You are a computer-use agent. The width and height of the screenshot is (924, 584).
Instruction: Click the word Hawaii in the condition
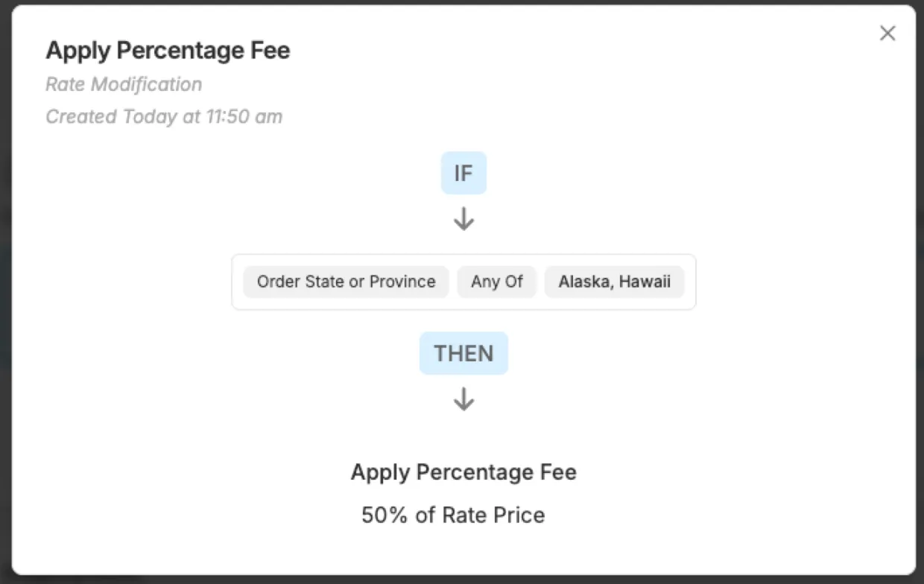(645, 282)
